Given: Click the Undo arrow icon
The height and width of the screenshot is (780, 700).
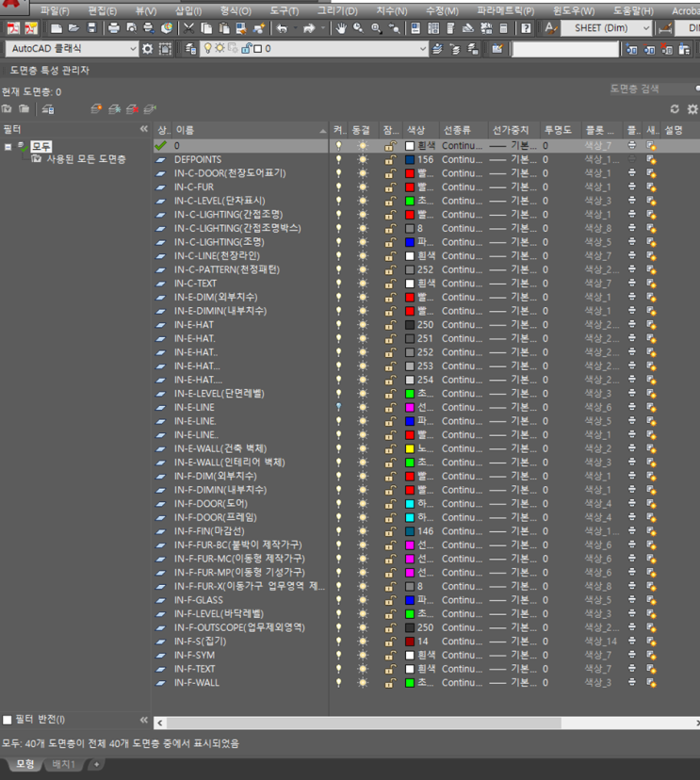Looking at the screenshot, I should (281, 28).
